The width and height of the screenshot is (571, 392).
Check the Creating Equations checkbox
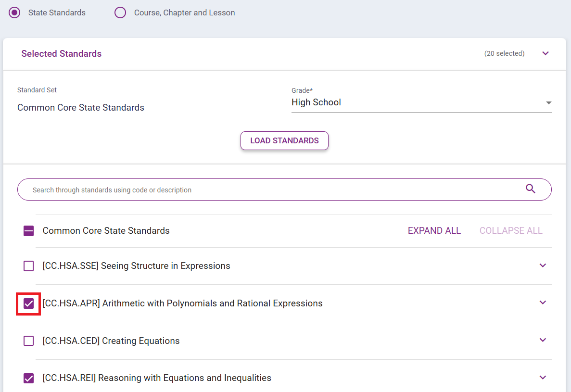[29, 341]
